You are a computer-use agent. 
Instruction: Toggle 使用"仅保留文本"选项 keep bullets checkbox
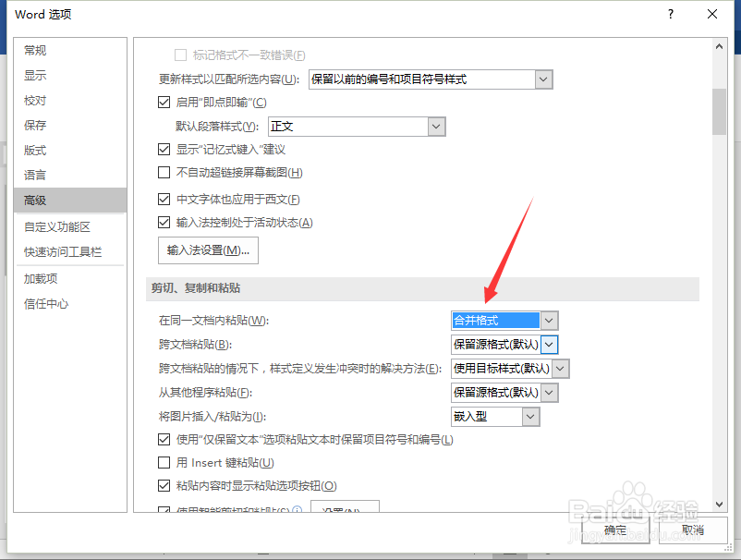tap(164, 440)
